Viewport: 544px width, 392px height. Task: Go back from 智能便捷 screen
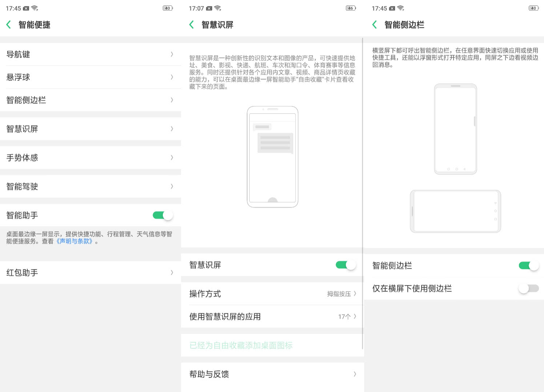pos(9,25)
